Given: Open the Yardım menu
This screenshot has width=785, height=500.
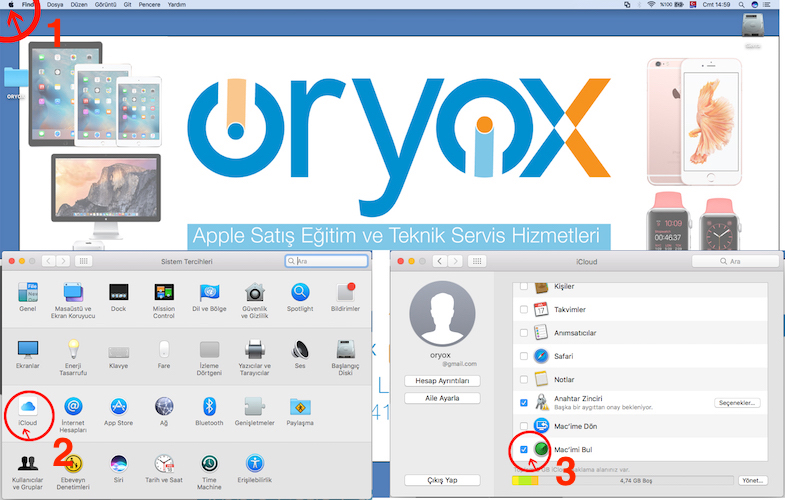Looking at the screenshot, I should click(177, 5).
